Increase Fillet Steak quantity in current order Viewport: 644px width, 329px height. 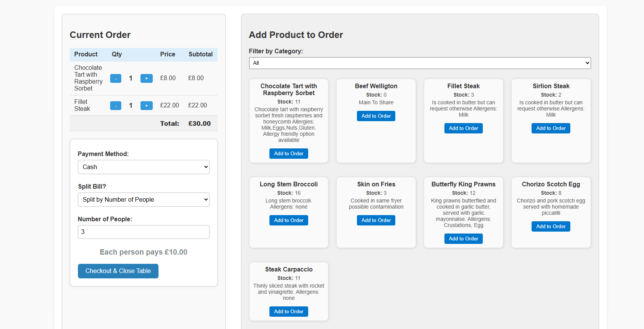(x=147, y=105)
